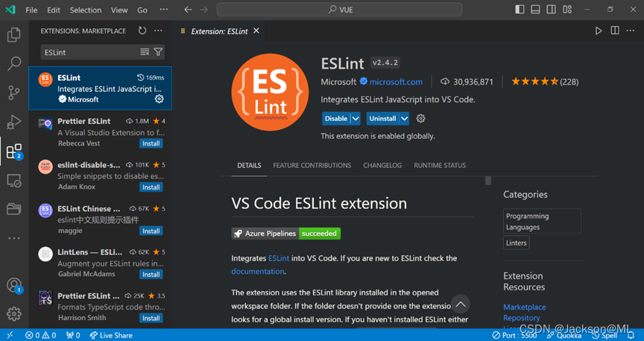This screenshot has width=644, height=341.
Task: Install LintLens by Gabriel McAdams
Action: click(x=151, y=275)
